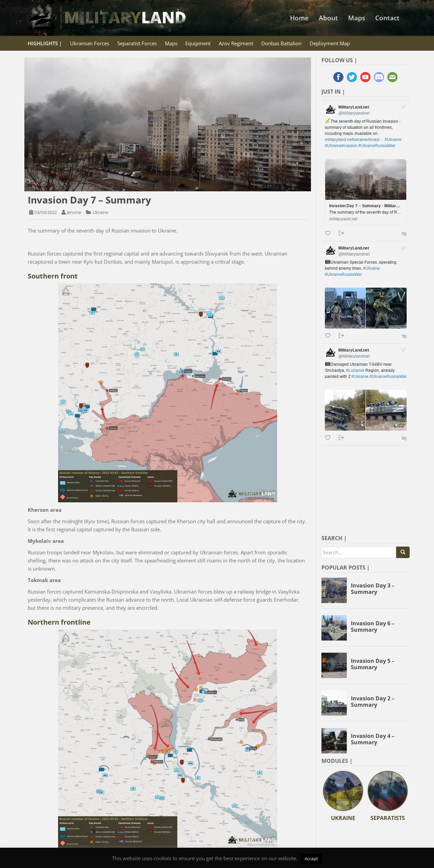Open the Invasion Day 2 thumbnail image
The image size is (434, 868).
[x=334, y=703]
